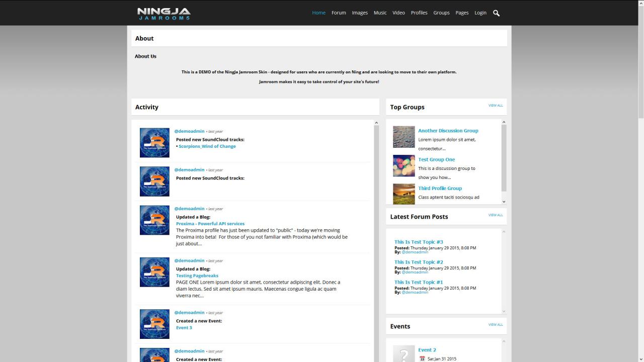Open the Forum menu item
Viewport: 644px width, 362px height.
point(339,13)
